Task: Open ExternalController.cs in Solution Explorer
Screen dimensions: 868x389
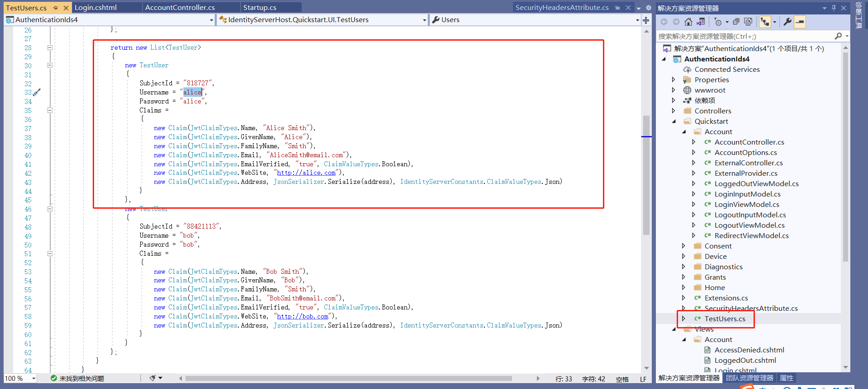Action: tap(749, 163)
